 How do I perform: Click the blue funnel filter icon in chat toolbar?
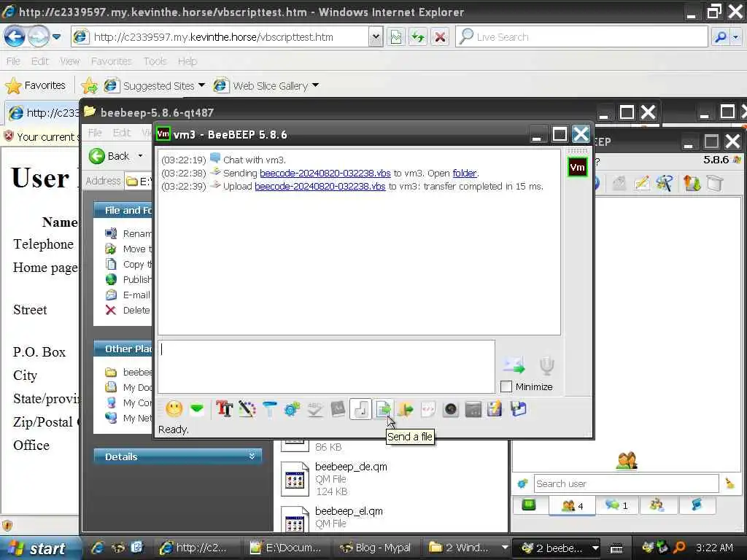pos(270,409)
